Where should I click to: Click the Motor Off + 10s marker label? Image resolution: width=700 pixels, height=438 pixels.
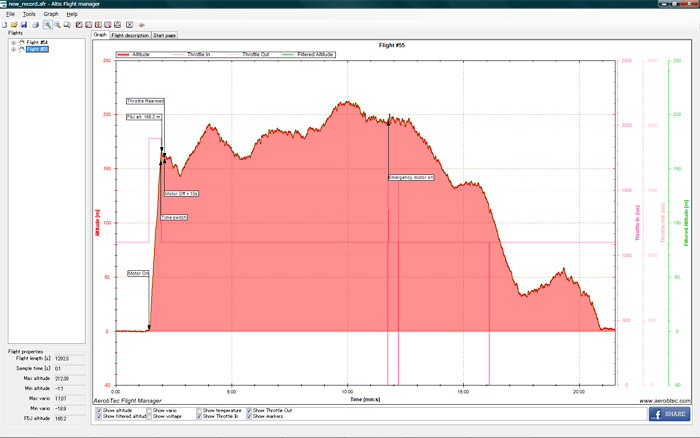click(181, 194)
